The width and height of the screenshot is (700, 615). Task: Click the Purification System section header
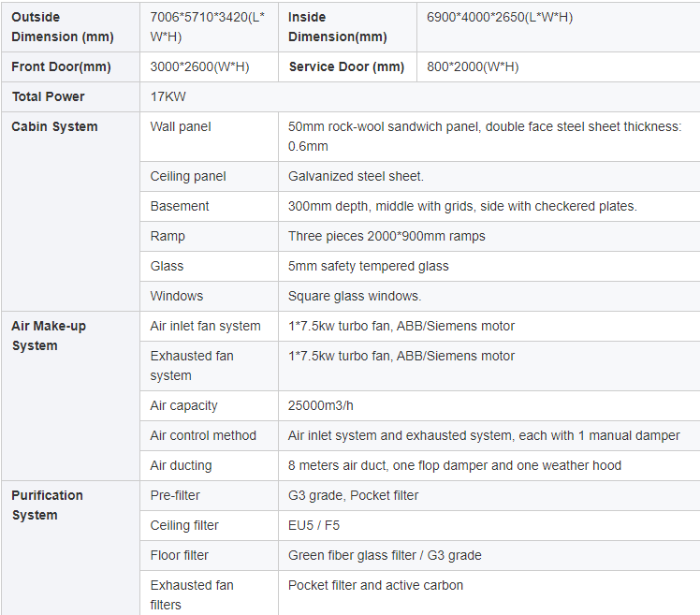[x=47, y=505]
